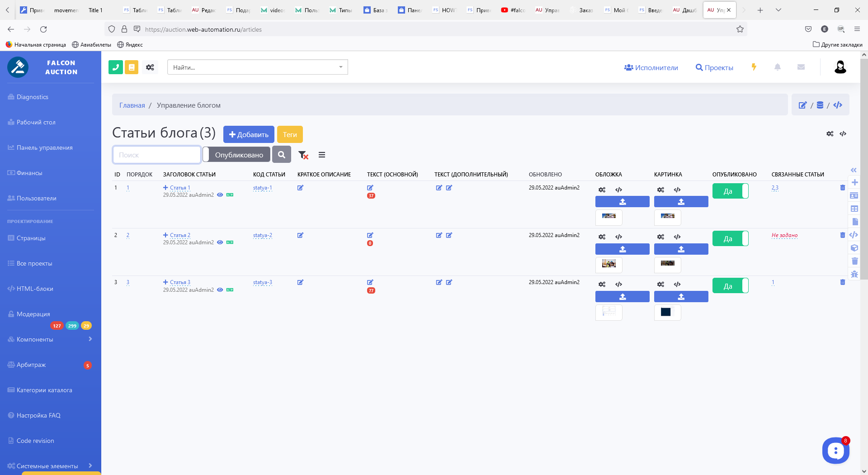Delete Статья 1 with trash icon
The image size is (868, 475).
click(x=842, y=188)
